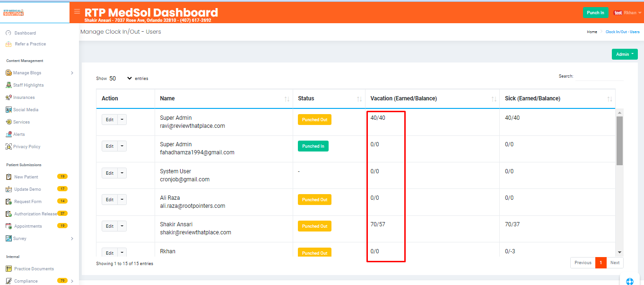Open Insurances menu item

coord(24,98)
